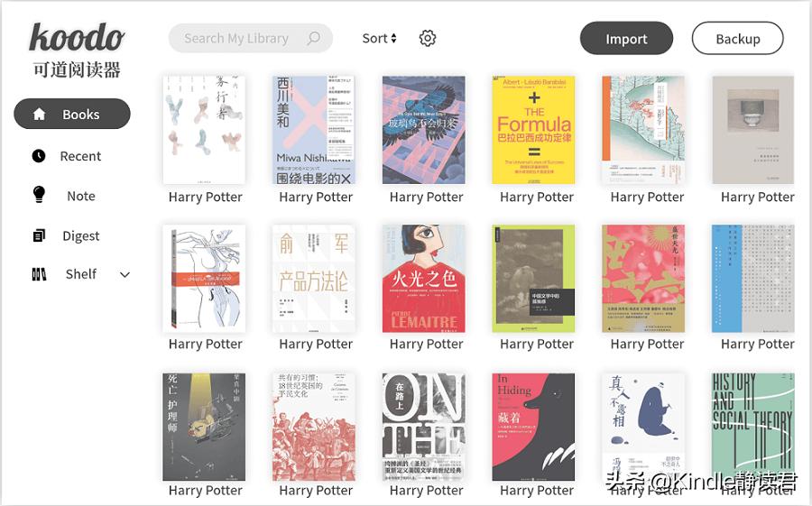Click the Shelf books icon
The height and width of the screenshot is (506, 812).
click(39, 274)
